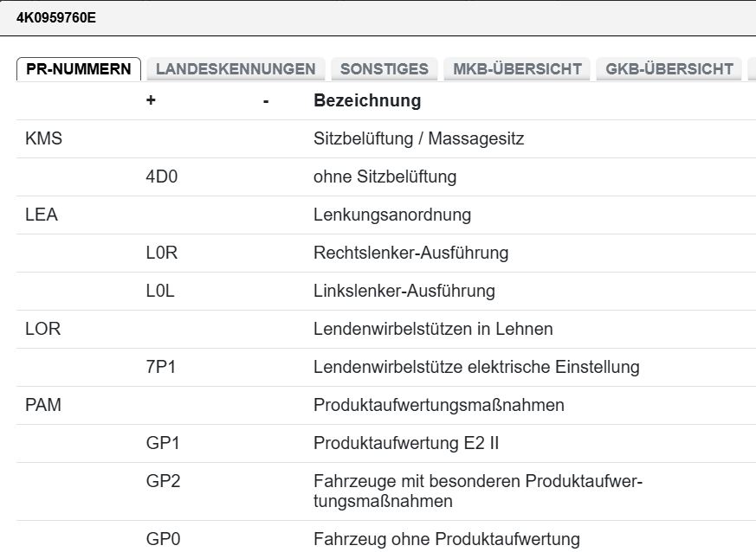Select the LOR Lendenwirbelstützen row
Screen dimensions: 756x552
coord(433,329)
